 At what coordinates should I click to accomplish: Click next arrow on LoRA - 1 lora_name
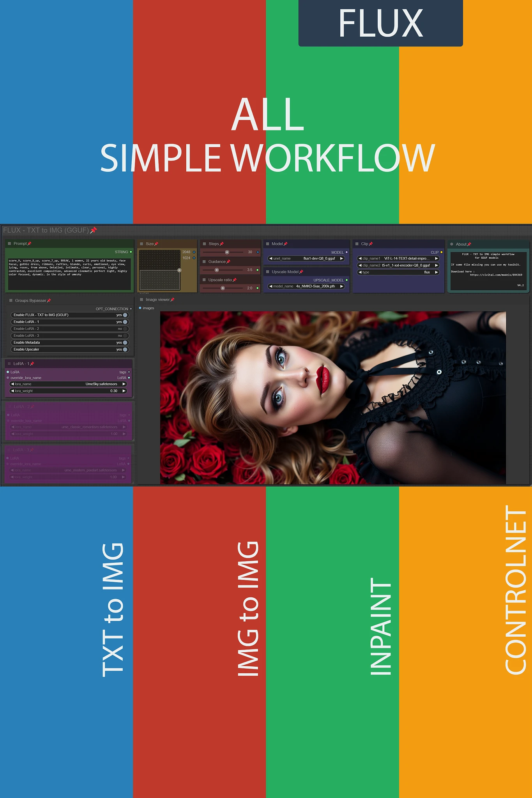[124, 384]
